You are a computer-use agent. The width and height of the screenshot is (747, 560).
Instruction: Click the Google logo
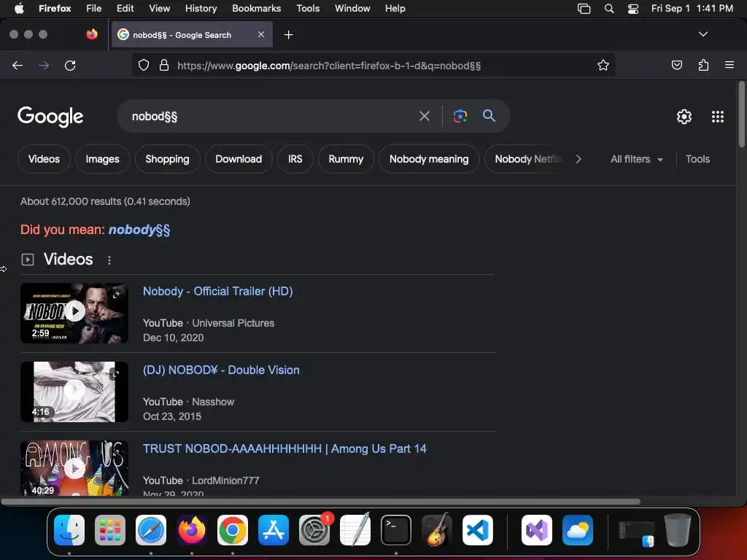tap(50, 117)
